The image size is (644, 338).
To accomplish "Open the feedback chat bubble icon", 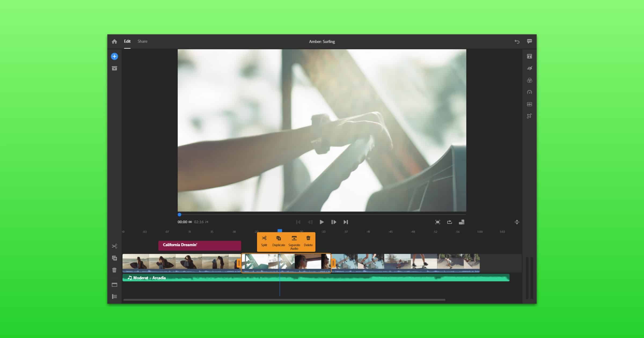I will point(529,41).
